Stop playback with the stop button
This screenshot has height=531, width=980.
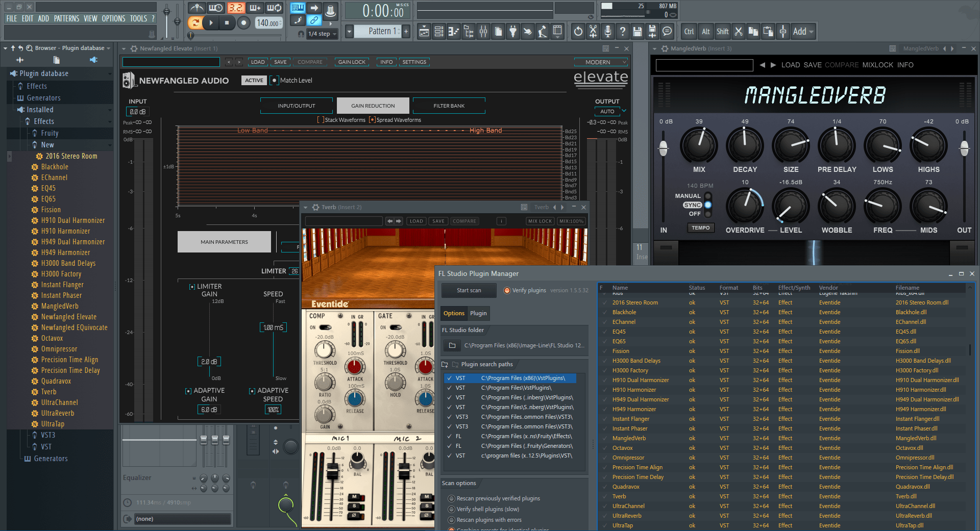[x=227, y=23]
